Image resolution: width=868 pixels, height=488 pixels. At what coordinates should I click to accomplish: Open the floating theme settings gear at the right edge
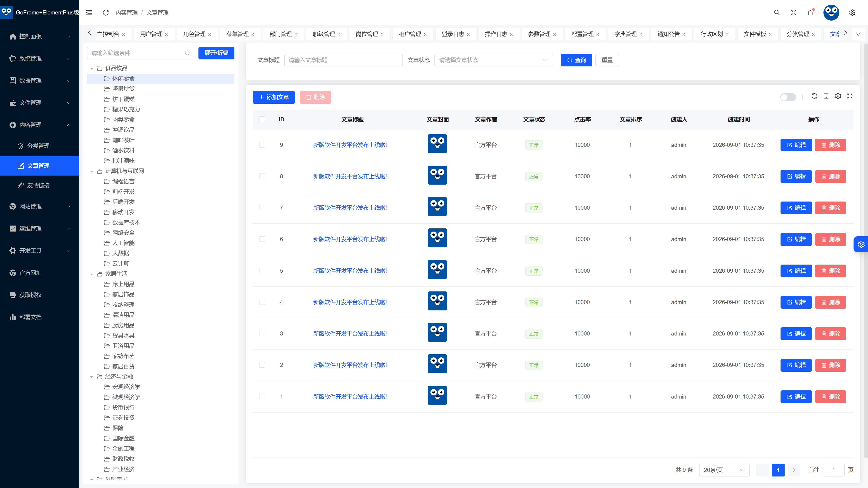[861, 244]
